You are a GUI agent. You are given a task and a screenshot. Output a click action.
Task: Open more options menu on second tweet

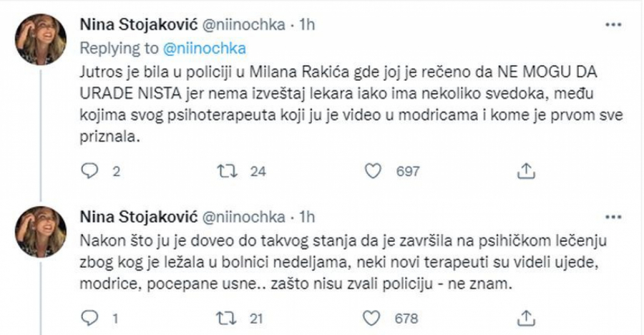[x=613, y=217]
